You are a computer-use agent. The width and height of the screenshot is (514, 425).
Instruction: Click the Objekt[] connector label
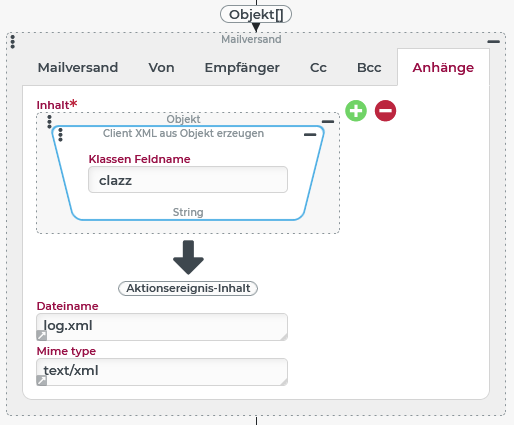pos(256,15)
